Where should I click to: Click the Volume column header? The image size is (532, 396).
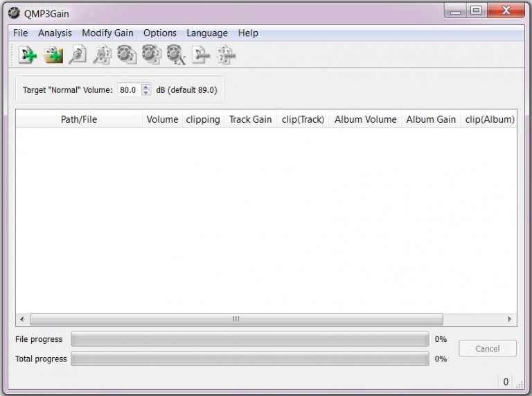point(162,119)
